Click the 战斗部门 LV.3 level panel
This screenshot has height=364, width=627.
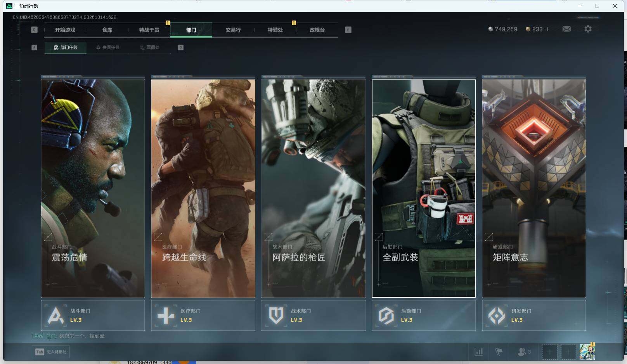coord(93,316)
